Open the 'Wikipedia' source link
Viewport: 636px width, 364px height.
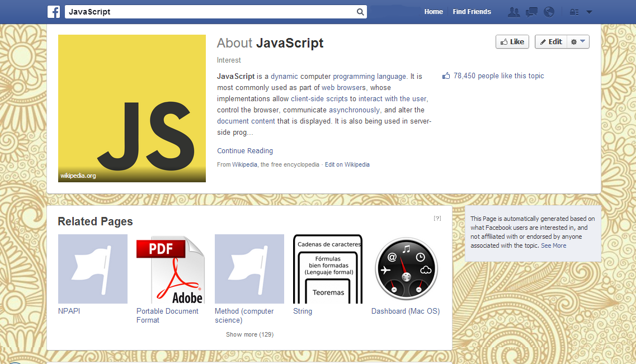244,164
